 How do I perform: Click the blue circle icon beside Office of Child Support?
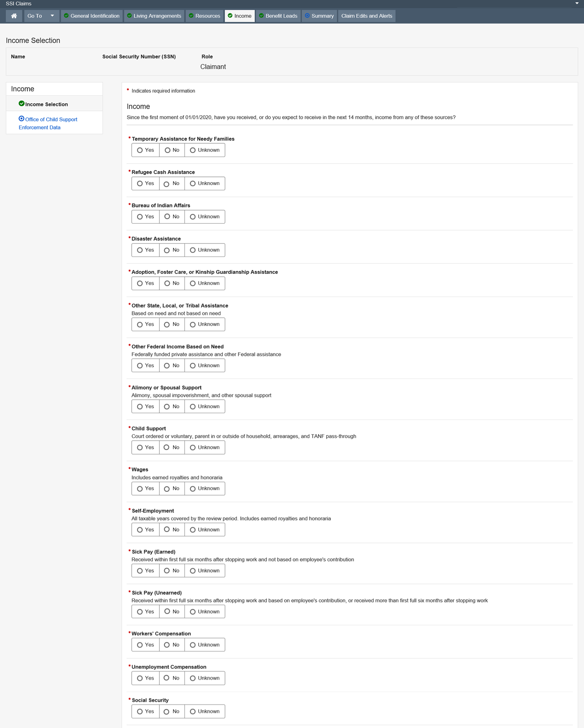pyautogui.click(x=21, y=119)
